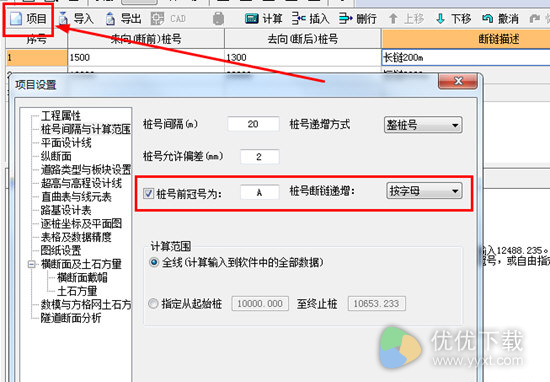Select the cell containing 1300
The image size is (550, 382).
coord(303,58)
